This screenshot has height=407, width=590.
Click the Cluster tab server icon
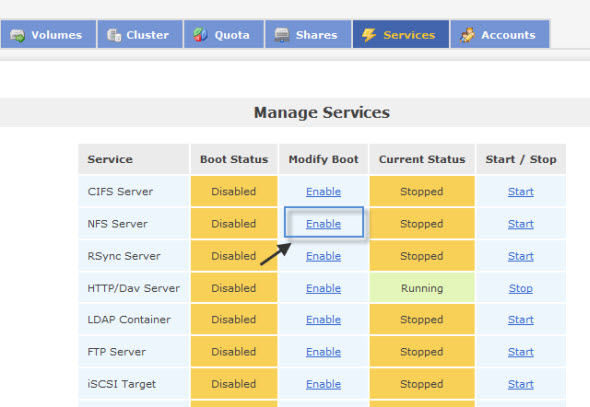point(114,35)
